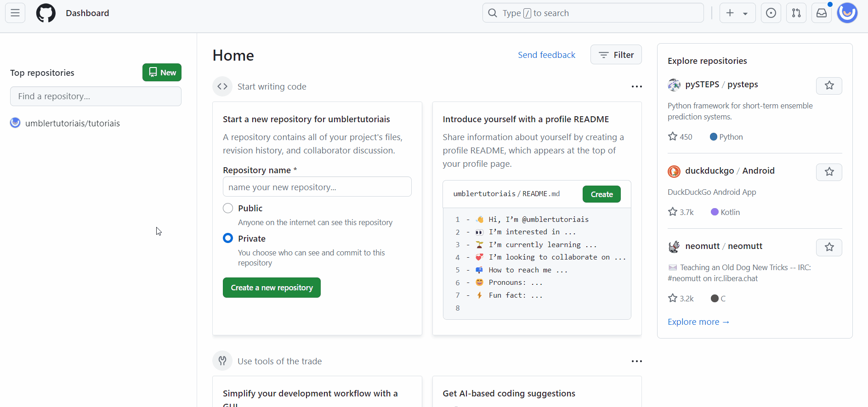This screenshot has height=407, width=868.
Task: Open the user profile avatar menu
Action: (847, 13)
